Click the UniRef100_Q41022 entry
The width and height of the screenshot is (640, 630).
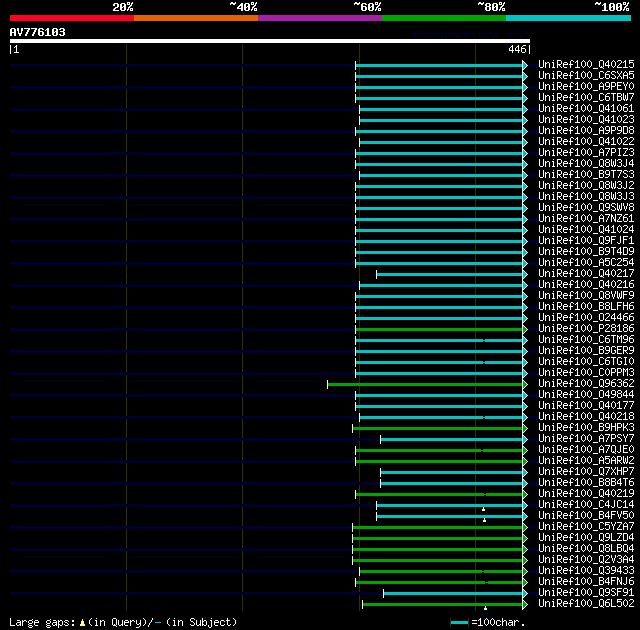pyautogui.click(x=586, y=142)
